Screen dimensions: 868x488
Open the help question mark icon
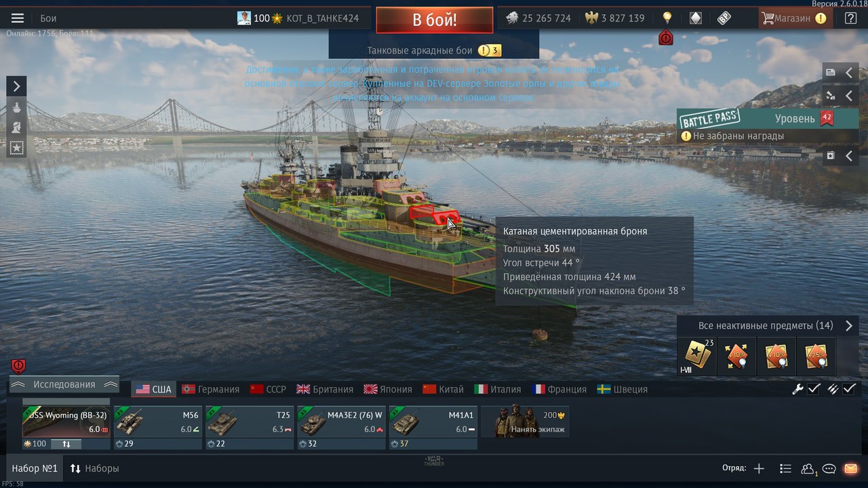(x=850, y=18)
